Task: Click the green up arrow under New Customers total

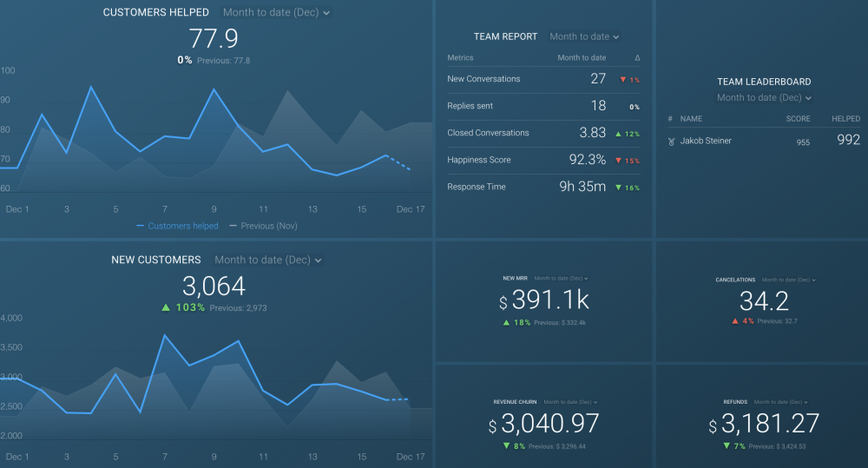Action: [x=165, y=308]
